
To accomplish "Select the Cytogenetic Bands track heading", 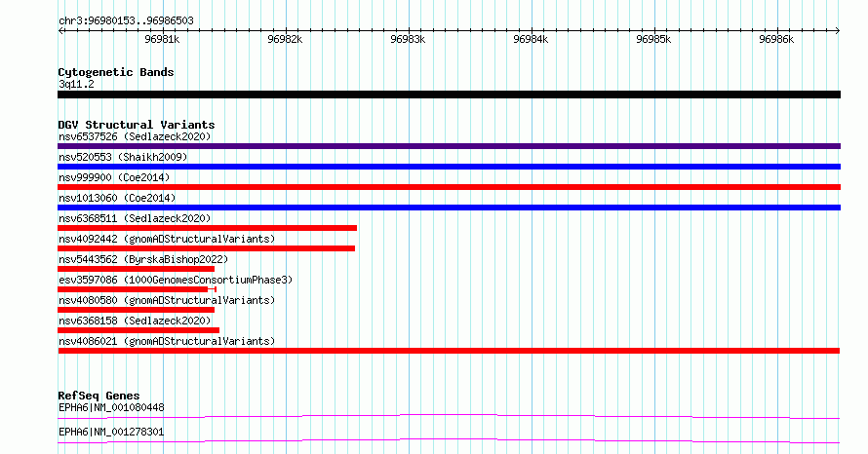I will point(116,72).
